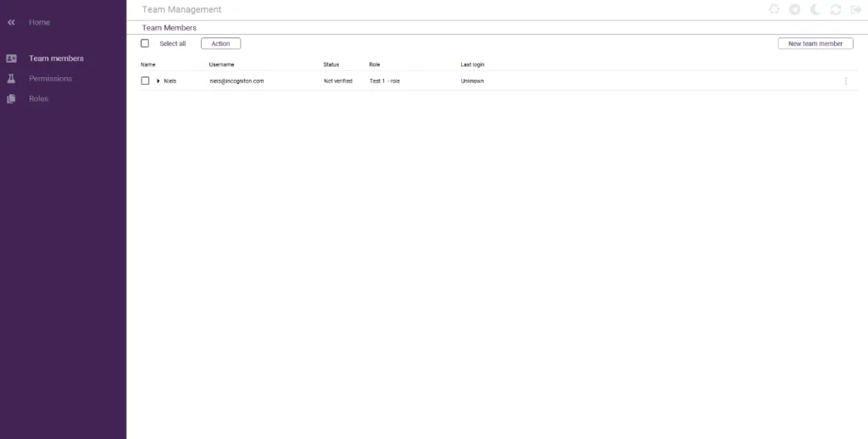Click the Select all text label
This screenshot has width=868, height=439.
click(x=173, y=43)
